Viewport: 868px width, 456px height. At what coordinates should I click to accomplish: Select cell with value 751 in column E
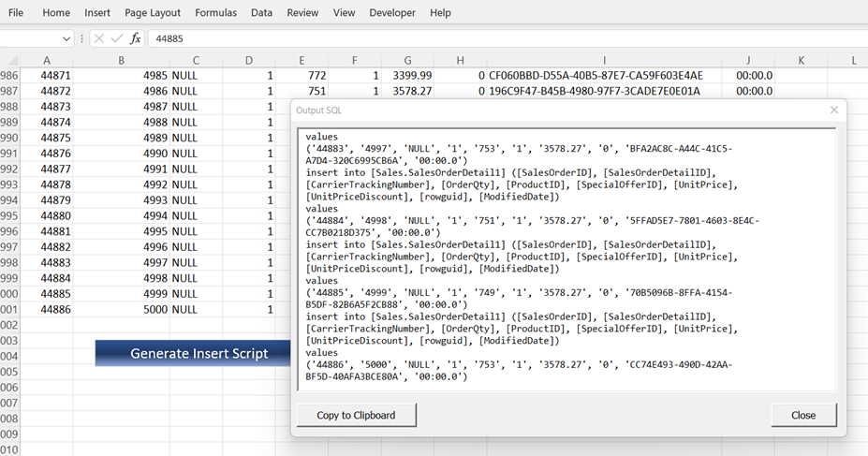(x=302, y=91)
